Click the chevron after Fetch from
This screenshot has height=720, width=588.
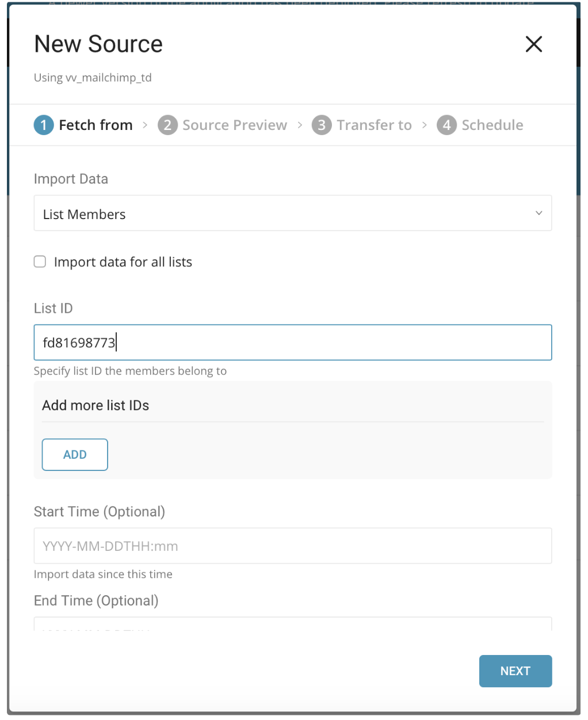click(145, 125)
